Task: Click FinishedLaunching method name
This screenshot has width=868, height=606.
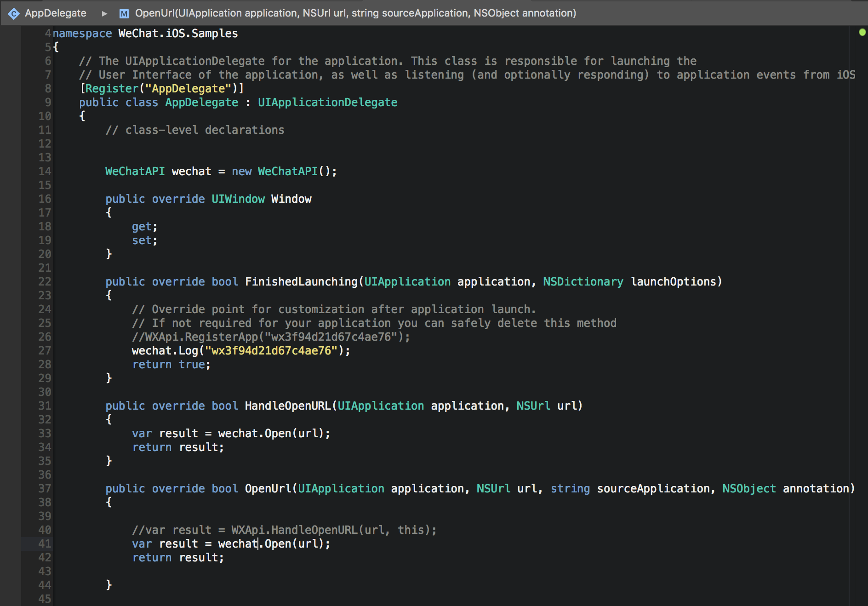Action: coord(301,282)
